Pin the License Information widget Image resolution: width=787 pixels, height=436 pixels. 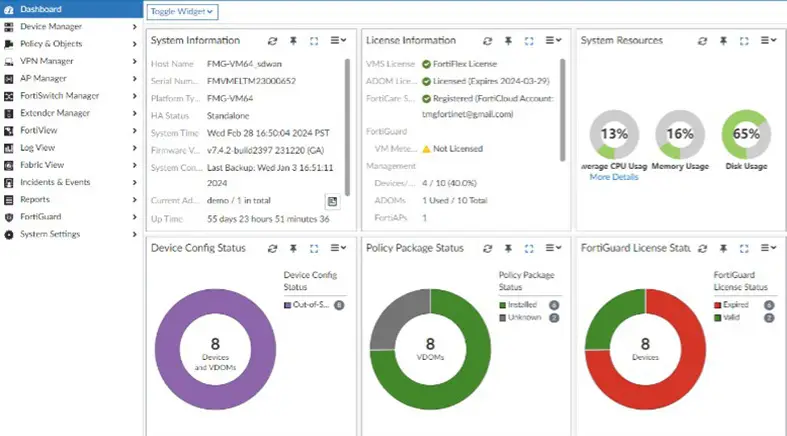[x=508, y=41]
